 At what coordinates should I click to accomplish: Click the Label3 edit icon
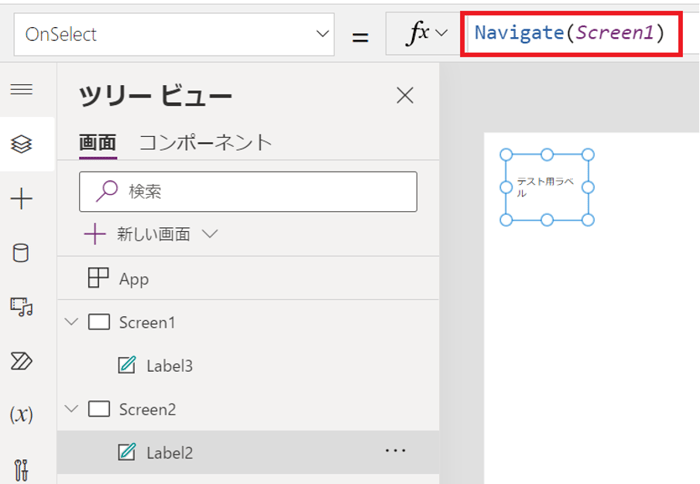click(127, 365)
